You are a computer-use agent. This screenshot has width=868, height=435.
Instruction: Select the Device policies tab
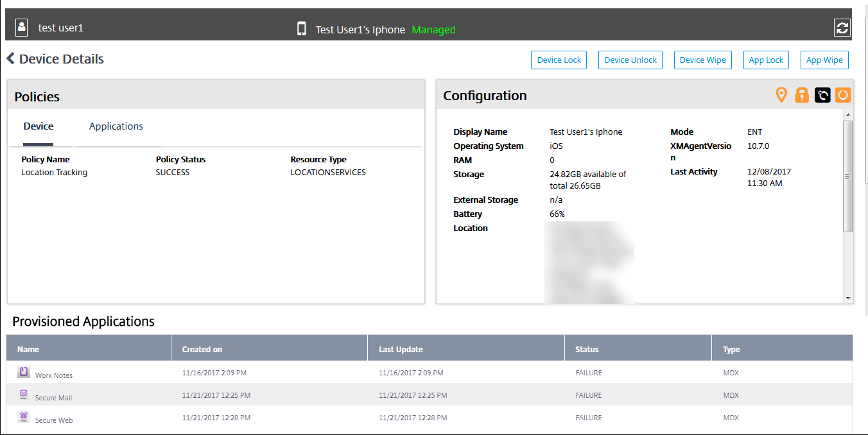click(x=39, y=126)
